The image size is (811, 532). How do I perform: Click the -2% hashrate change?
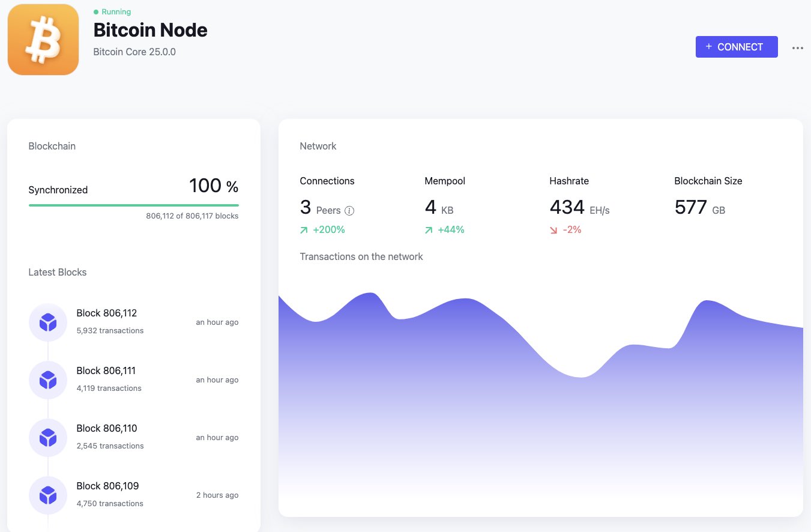pos(572,230)
